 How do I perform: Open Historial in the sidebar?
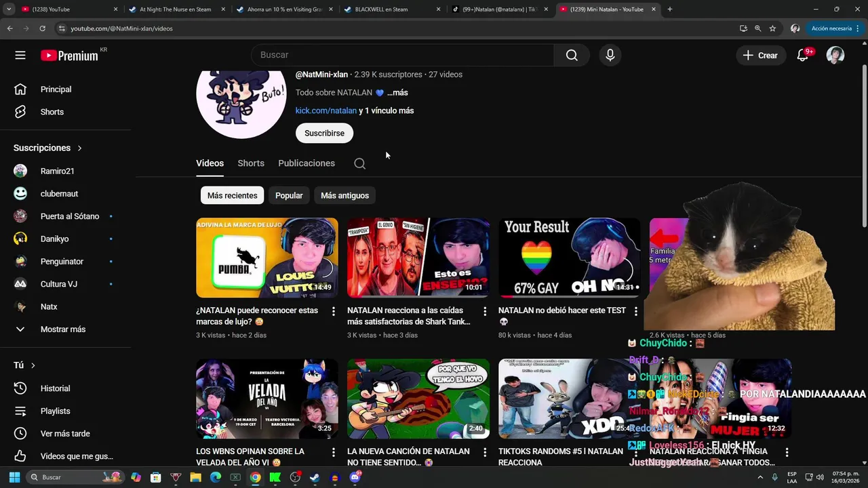(65, 388)
